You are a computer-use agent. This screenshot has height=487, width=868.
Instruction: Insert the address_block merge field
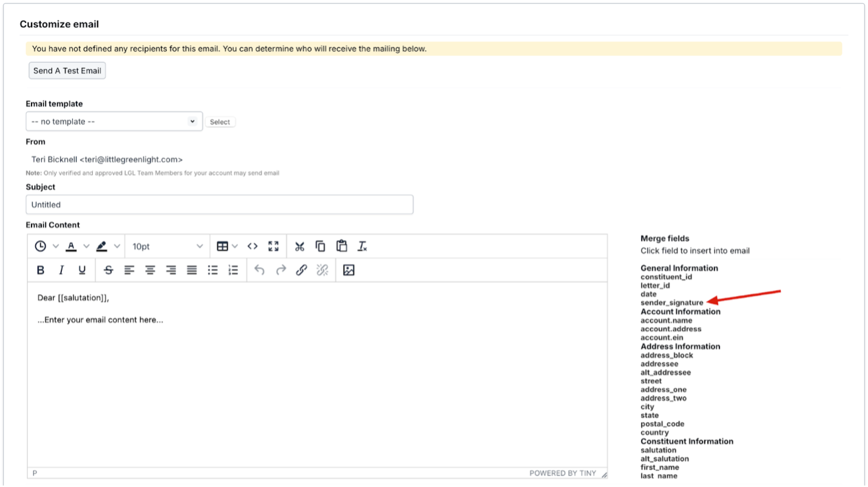[666, 355]
